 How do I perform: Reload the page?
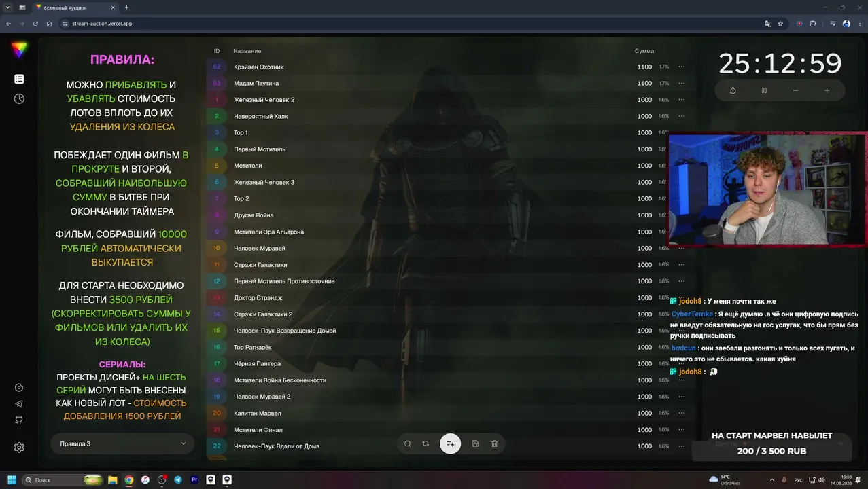(35, 24)
